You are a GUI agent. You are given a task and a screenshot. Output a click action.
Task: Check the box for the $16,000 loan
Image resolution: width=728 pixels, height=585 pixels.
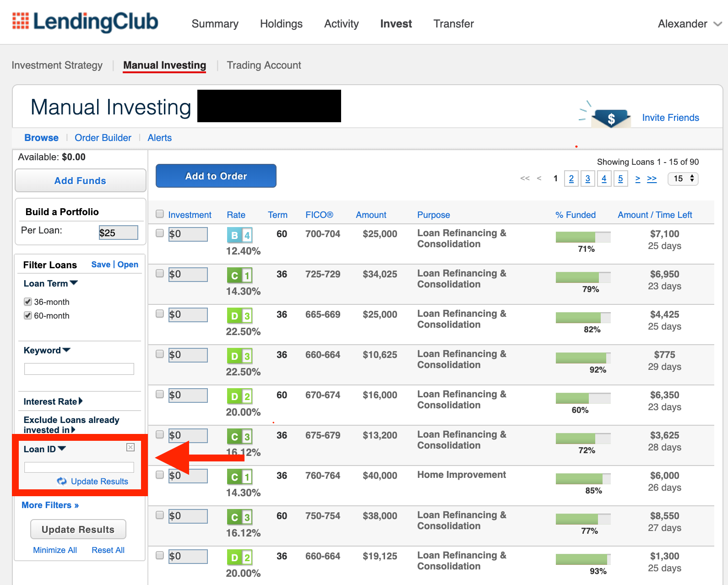pos(160,394)
